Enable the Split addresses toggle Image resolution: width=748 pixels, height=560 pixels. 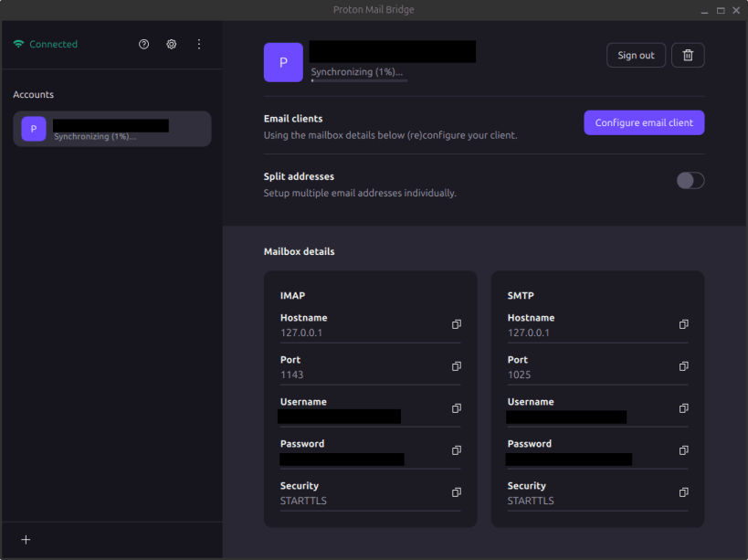pos(690,180)
